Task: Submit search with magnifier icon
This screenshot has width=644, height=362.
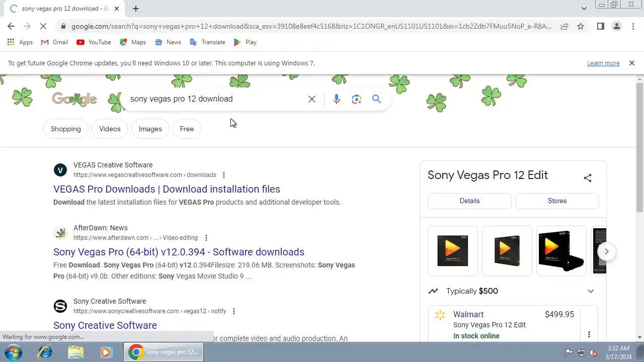Action: (x=376, y=99)
